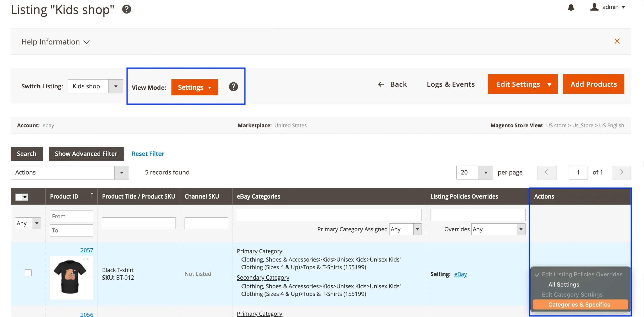Toggle select-all checkbox in table header

[x=19, y=197]
